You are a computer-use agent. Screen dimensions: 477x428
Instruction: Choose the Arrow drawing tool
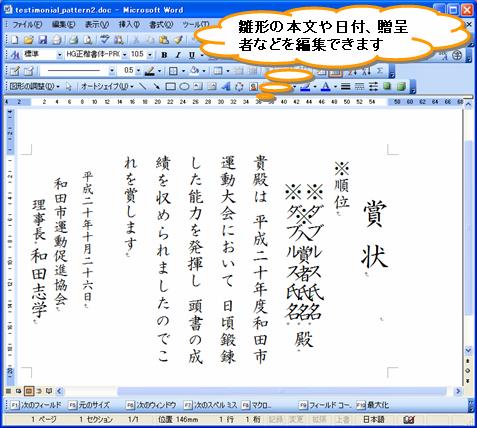coord(156,87)
